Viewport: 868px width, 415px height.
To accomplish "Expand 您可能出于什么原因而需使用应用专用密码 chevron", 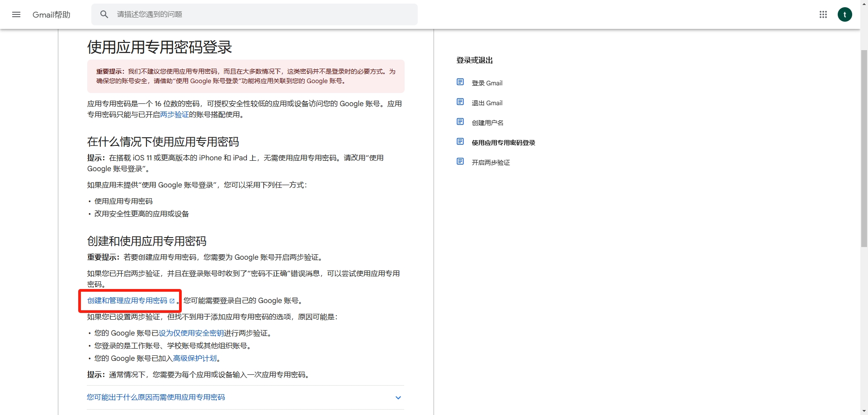I will tap(398, 398).
